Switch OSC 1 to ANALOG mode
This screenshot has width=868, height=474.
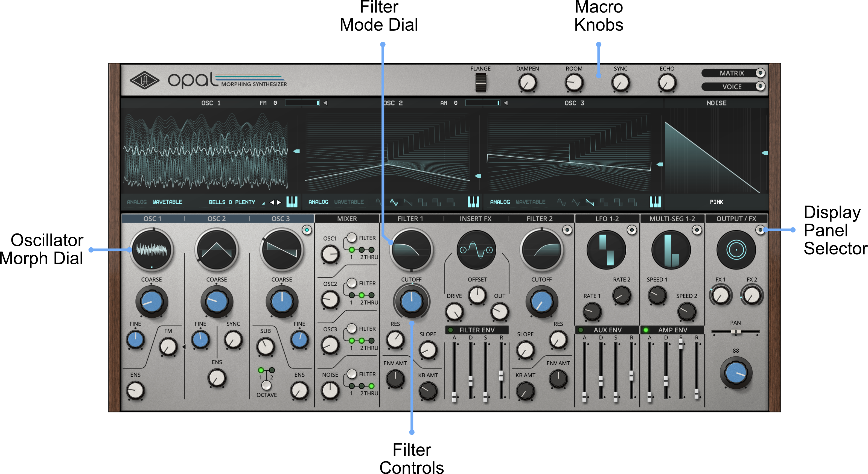pyautogui.click(x=137, y=202)
